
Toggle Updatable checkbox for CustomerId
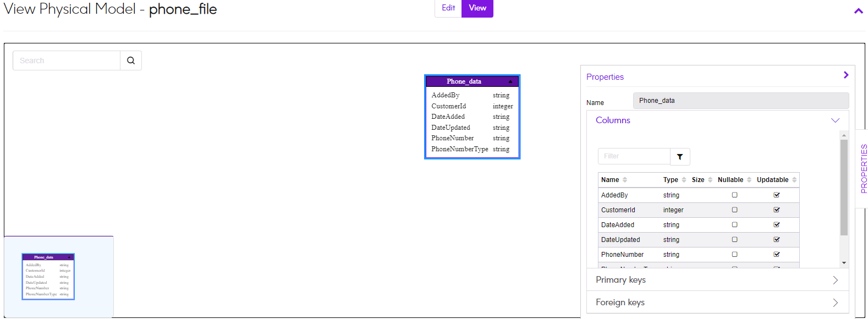pos(777,210)
